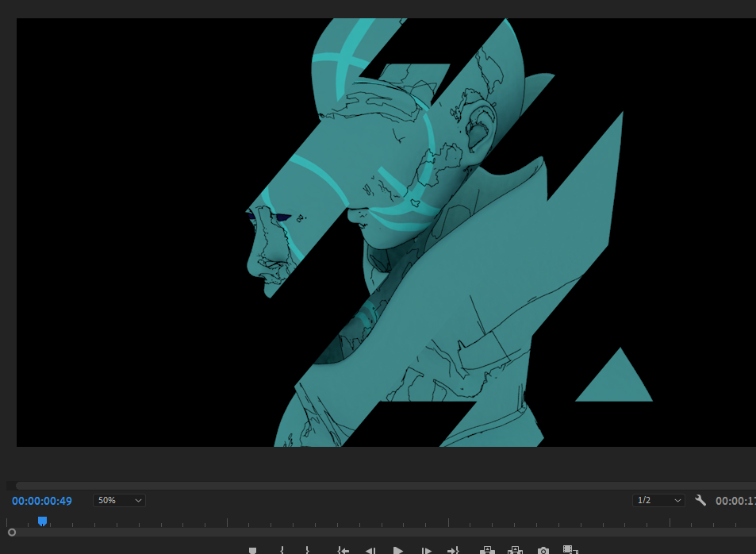Step back one frame
The image size is (756, 554).
pyautogui.click(x=370, y=551)
